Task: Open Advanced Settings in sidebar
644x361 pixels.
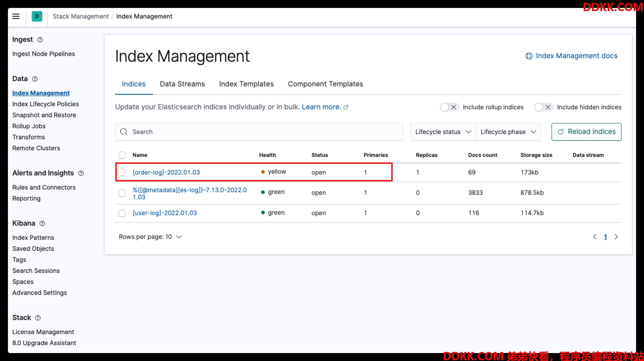Action: (40, 293)
